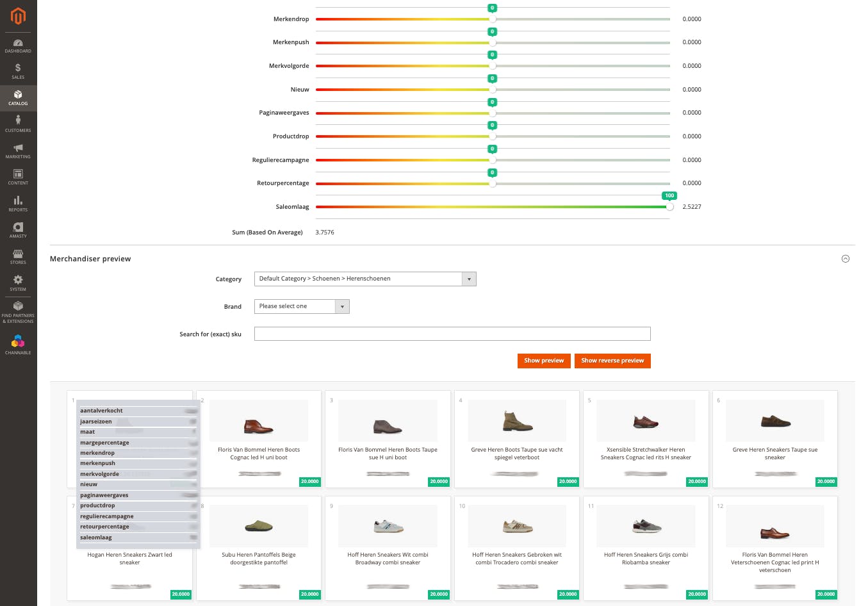Screen dimensions: 868x606
Task: Click the Saleomlaag slider handle
Action: pyautogui.click(x=670, y=207)
